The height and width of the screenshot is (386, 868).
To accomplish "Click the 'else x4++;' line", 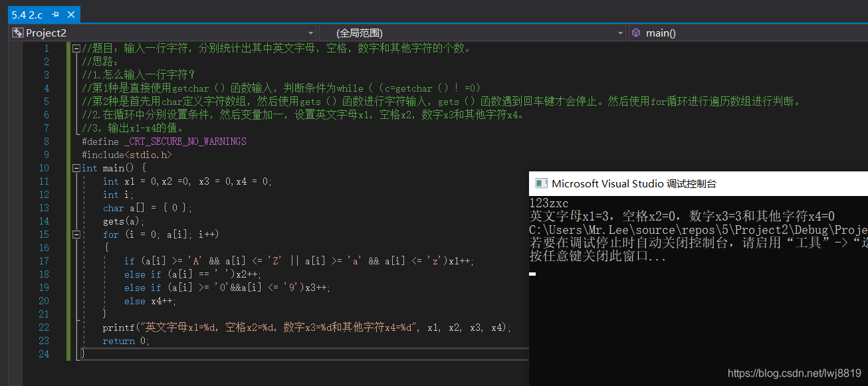I will 150,301.
